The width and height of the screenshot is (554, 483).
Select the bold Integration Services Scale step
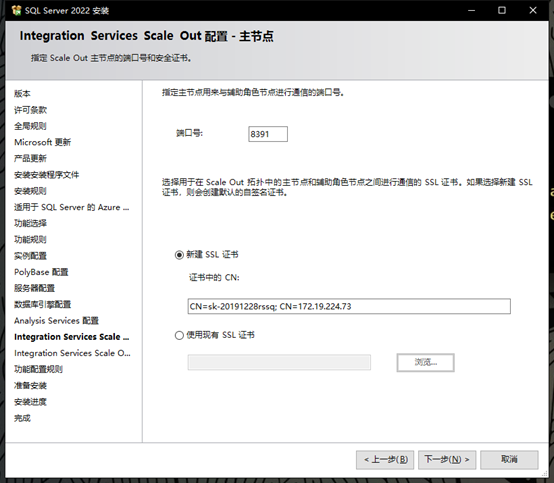tap(72, 337)
